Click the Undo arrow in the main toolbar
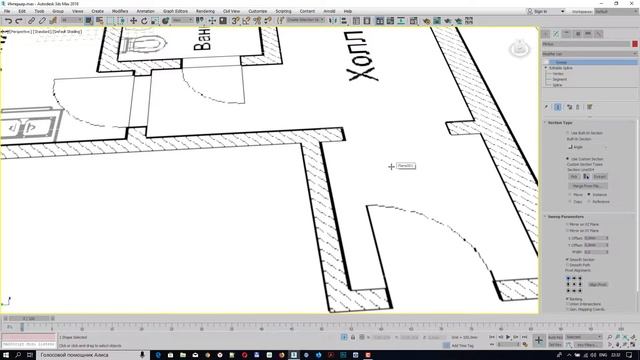Image resolution: width=640 pixels, height=360 pixels. click(8, 21)
